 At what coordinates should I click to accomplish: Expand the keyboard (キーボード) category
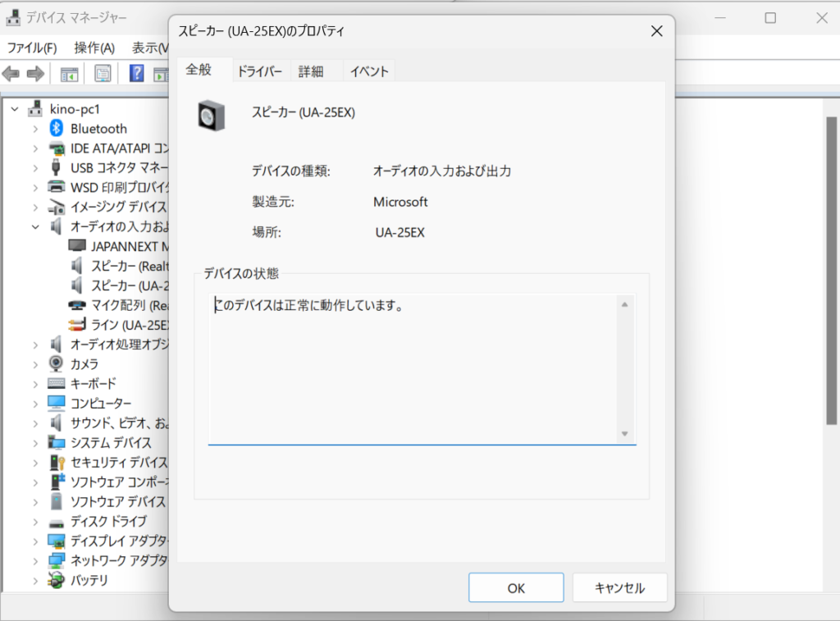(35, 384)
